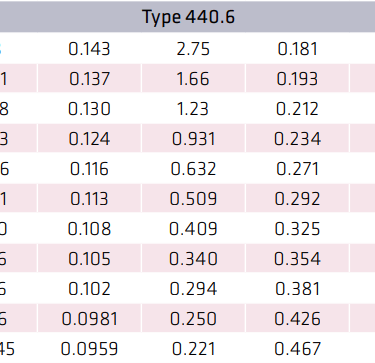This screenshot has width=375, height=363.
Task: Click the cell containing 0.0959
Action: pyautogui.click(x=89, y=349)
